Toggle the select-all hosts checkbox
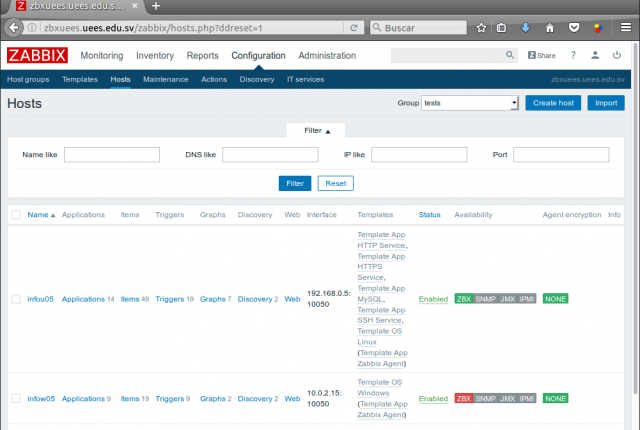The image size is (640, 430). (x=16, y=215)
